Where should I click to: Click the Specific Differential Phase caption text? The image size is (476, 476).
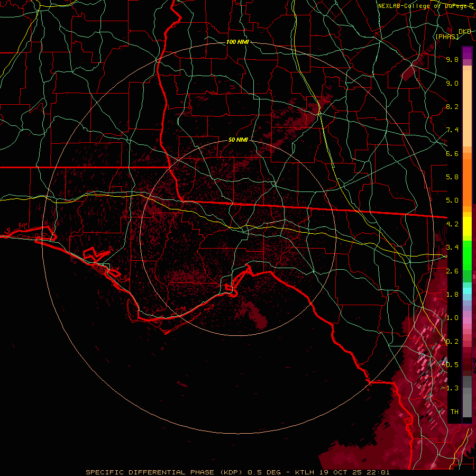(x=237, y=472)
